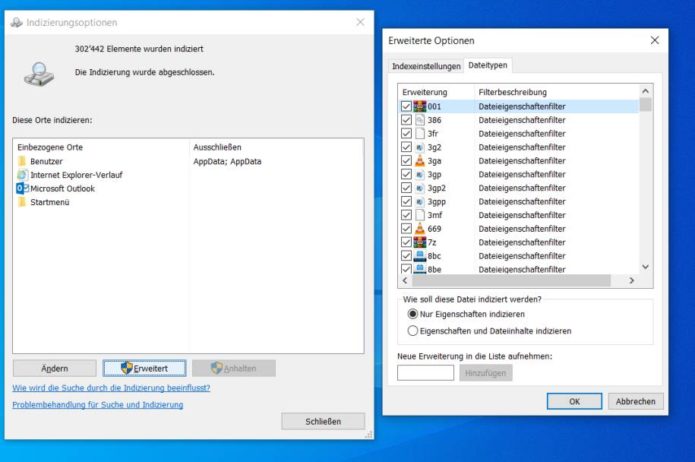Switch to the Indexeinstellungen tab
Screen dimensions: 695x462
[x=427, y=67]
